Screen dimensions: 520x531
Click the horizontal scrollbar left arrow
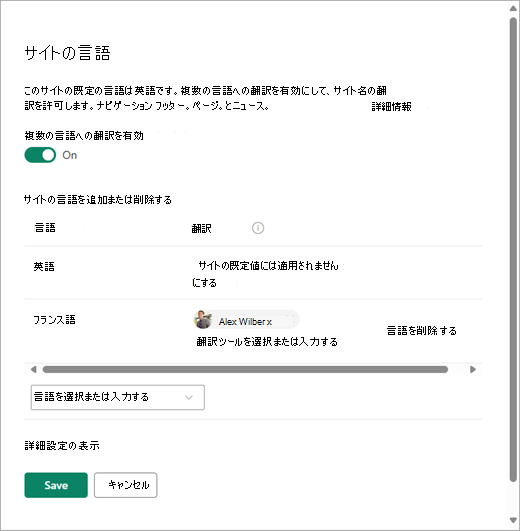coord(33,369)
